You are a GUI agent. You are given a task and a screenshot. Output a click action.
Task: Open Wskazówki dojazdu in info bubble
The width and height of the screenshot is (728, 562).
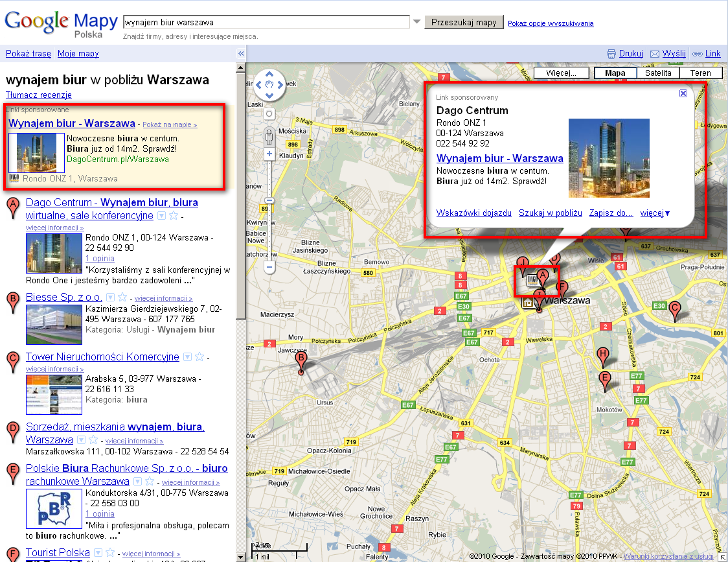[x=473, y=213]
